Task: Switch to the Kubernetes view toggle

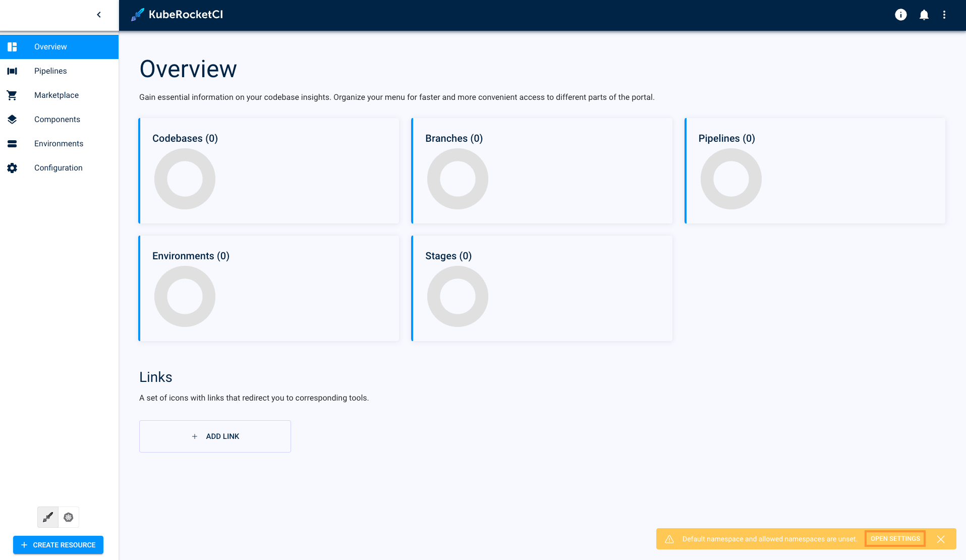Action: (x=69, y=517)
